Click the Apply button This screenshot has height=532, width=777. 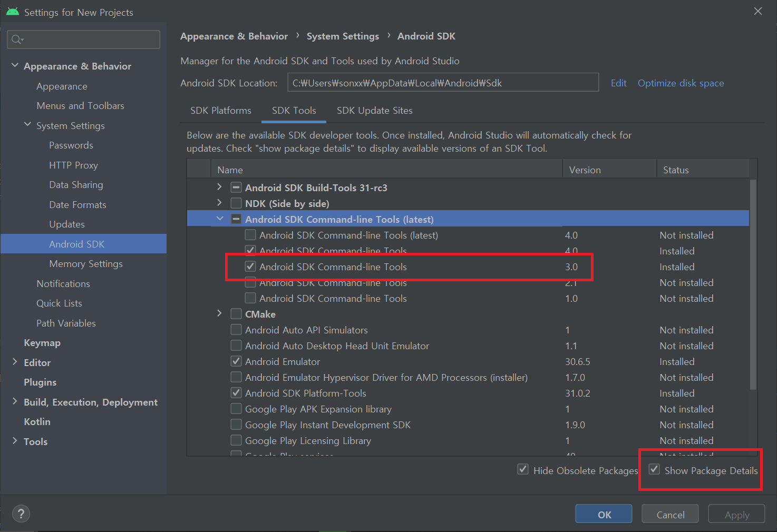[736, 514]
